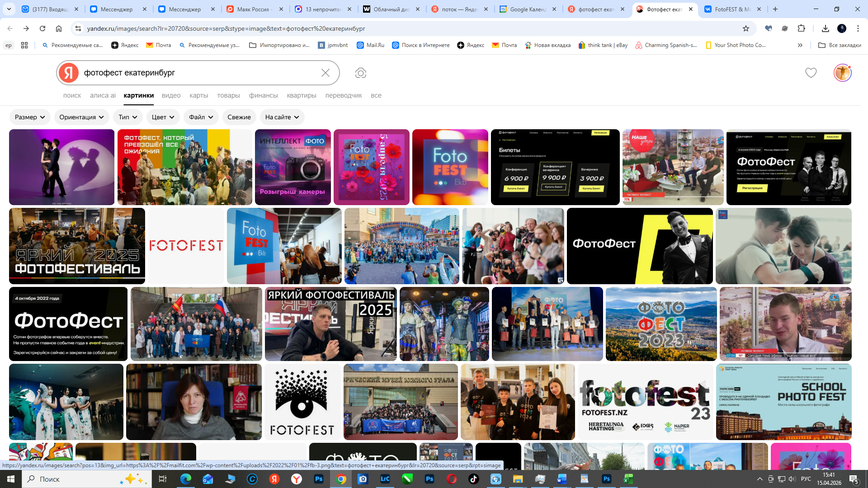The height and width of the screenshot is (488, 868).
Task: Reload the page
Action: coord(42,28)
